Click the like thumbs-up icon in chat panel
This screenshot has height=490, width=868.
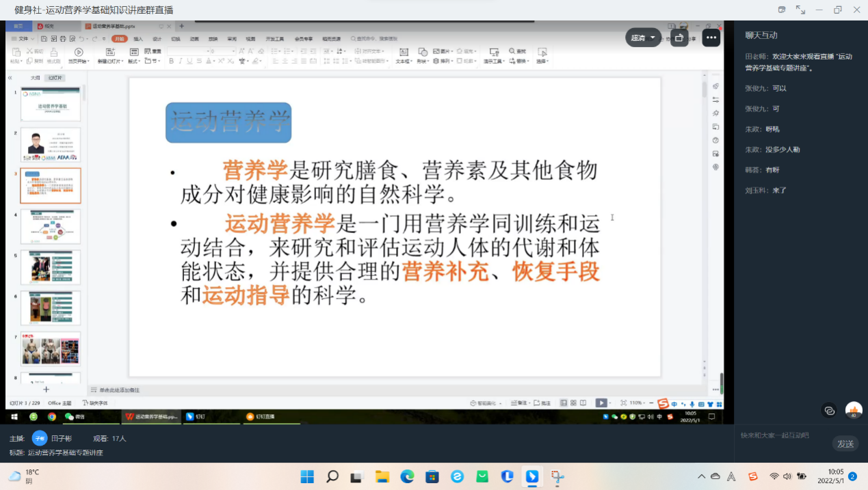coord(854,410)
